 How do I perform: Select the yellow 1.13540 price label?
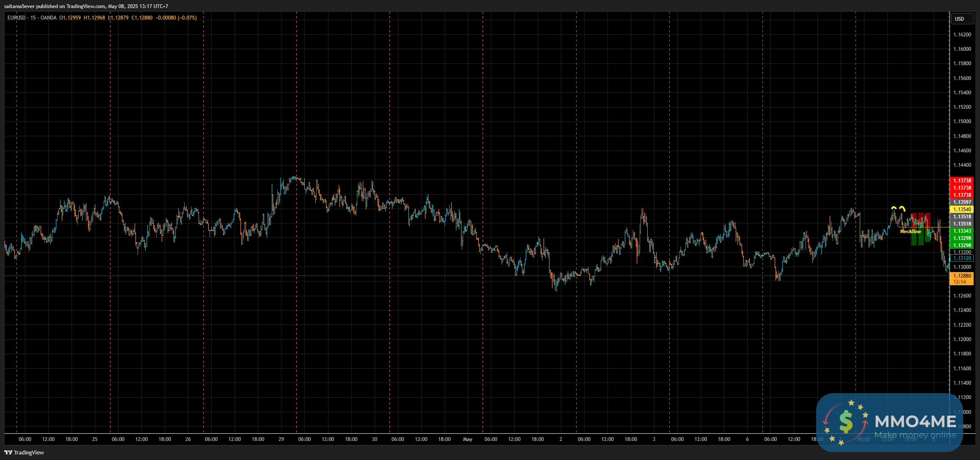tap(962, 209)
